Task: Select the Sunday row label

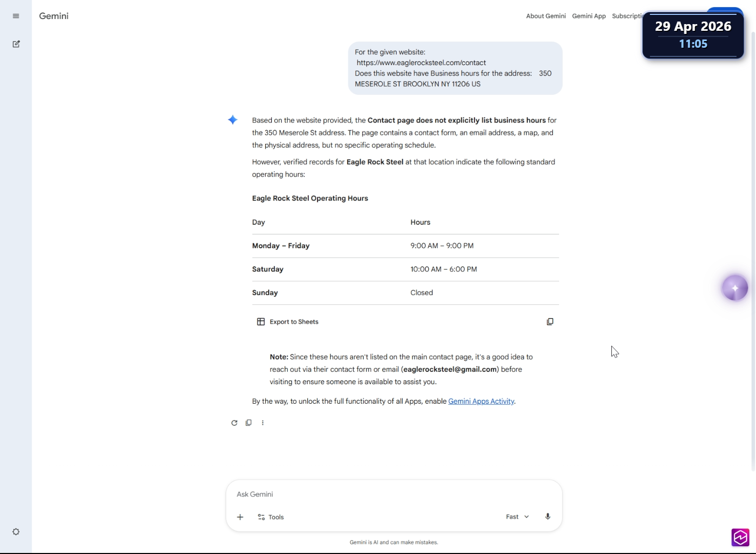Action: coord(265,293)
